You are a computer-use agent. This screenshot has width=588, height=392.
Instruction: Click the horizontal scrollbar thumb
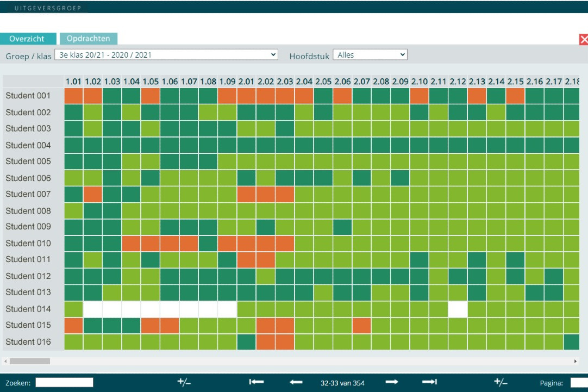tap(29, 361)
